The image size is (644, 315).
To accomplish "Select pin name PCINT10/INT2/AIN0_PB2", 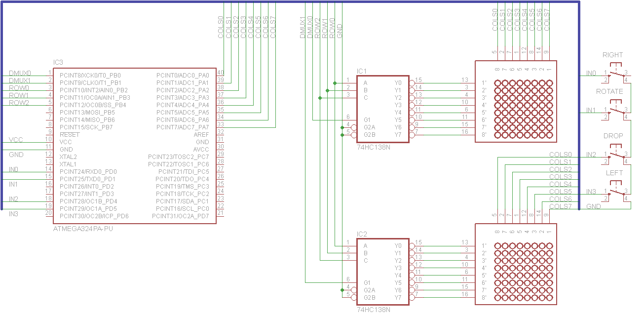I will tap(94, 90).
